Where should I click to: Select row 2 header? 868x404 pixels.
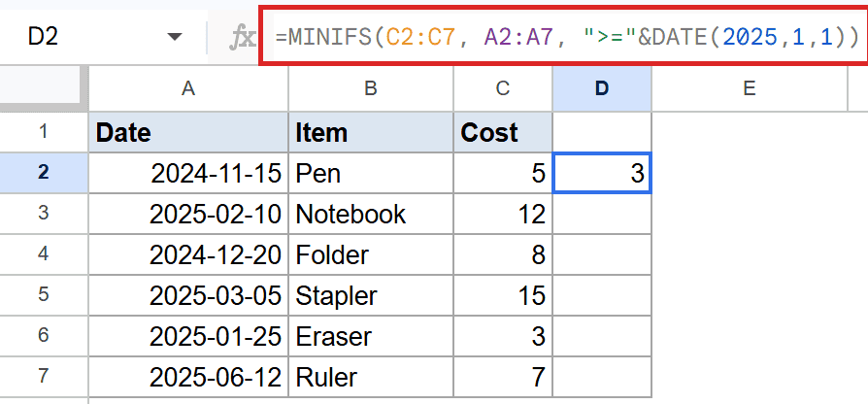pos(44,173)
